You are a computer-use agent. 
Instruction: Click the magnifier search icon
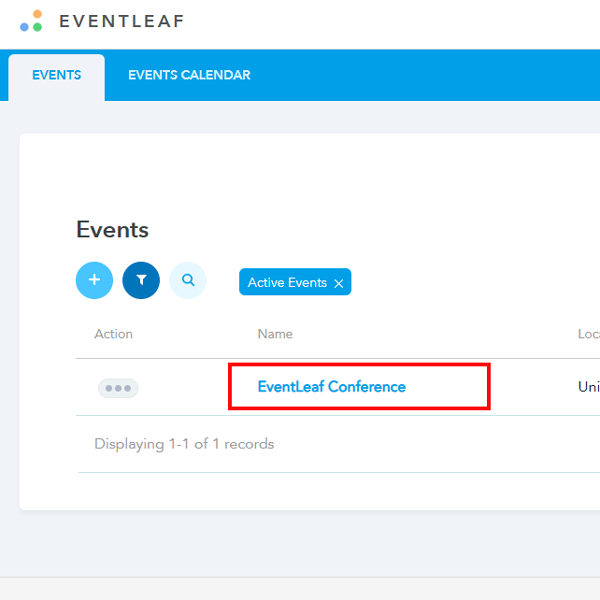click(x=188, y=281)
